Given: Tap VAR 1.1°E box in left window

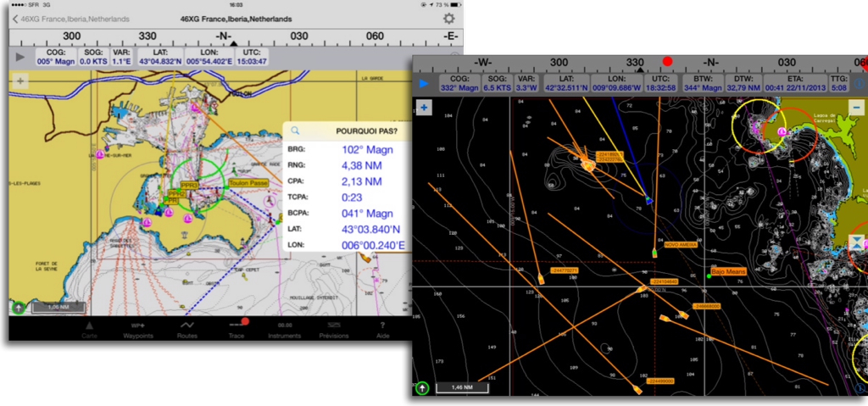Looking at the screenshot, I should 122,57.
